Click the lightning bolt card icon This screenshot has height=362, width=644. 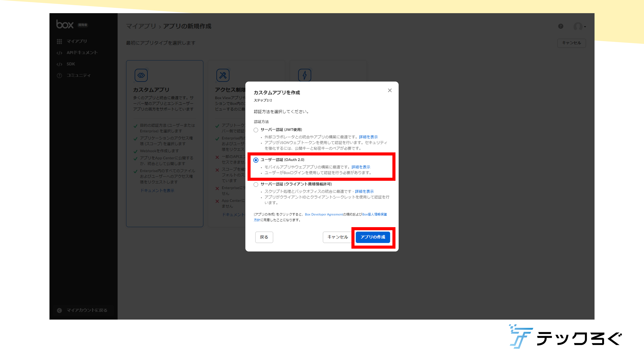(304, 75)
